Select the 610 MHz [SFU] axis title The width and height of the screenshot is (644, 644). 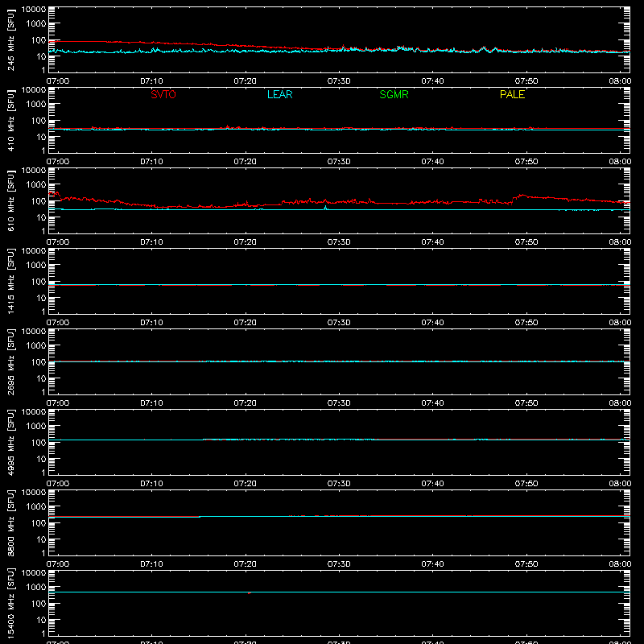point(10,200)
